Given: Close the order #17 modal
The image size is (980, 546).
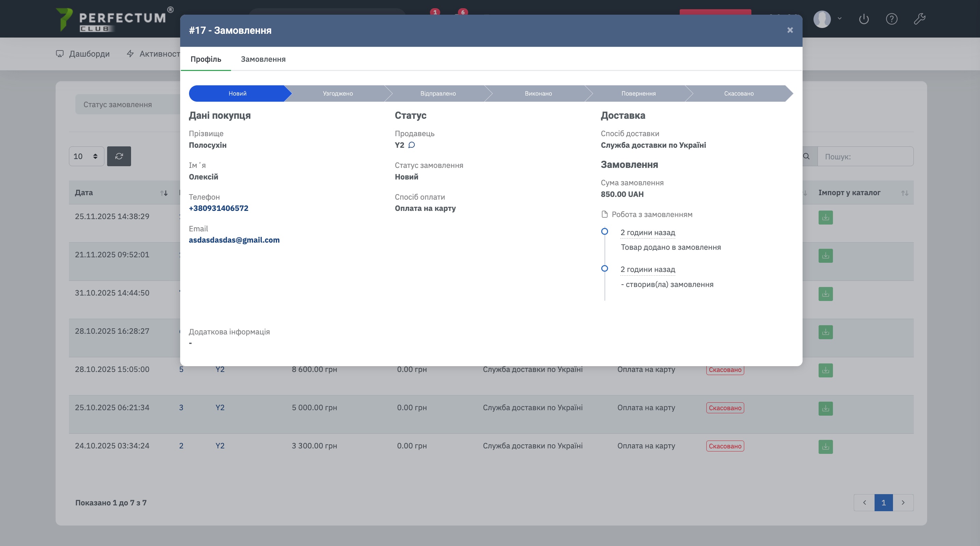Looking at the screenshot, I should tap(790, 30).
